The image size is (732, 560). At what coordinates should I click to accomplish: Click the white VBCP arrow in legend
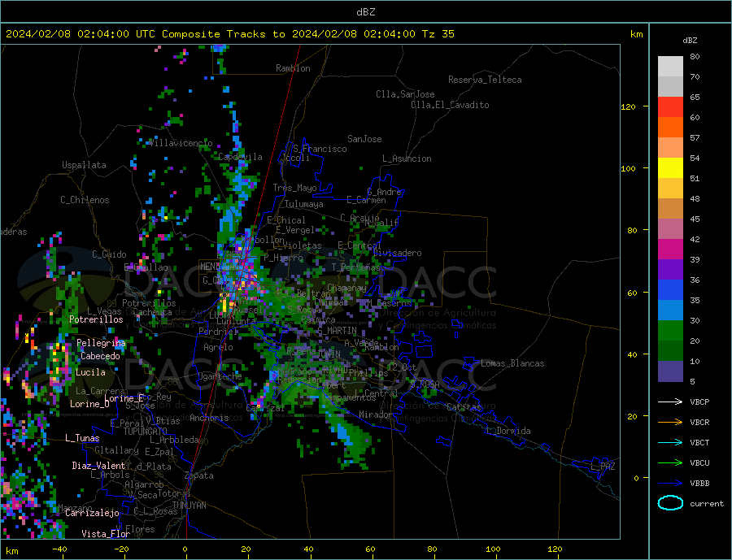(670, 402)
